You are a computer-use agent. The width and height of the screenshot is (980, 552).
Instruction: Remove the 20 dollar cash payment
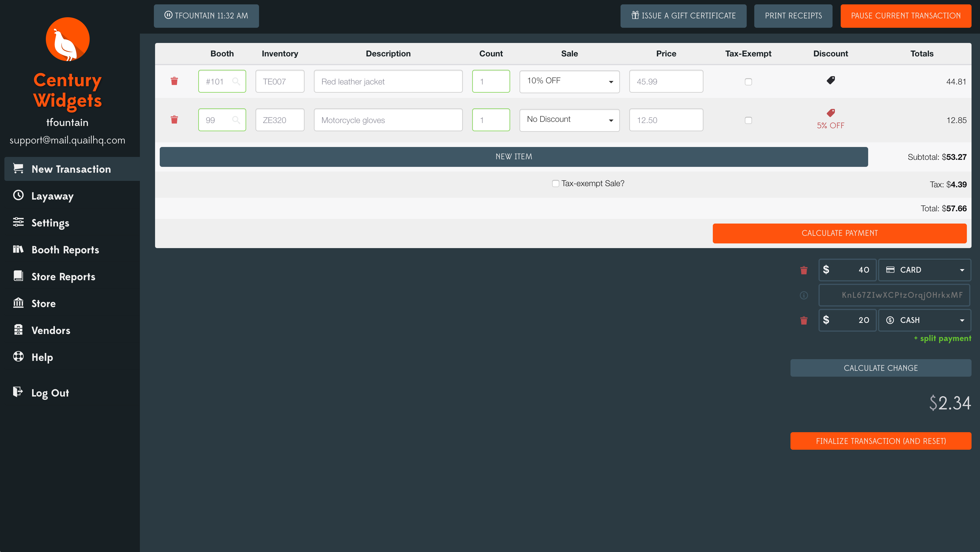(x=804, y=320)
